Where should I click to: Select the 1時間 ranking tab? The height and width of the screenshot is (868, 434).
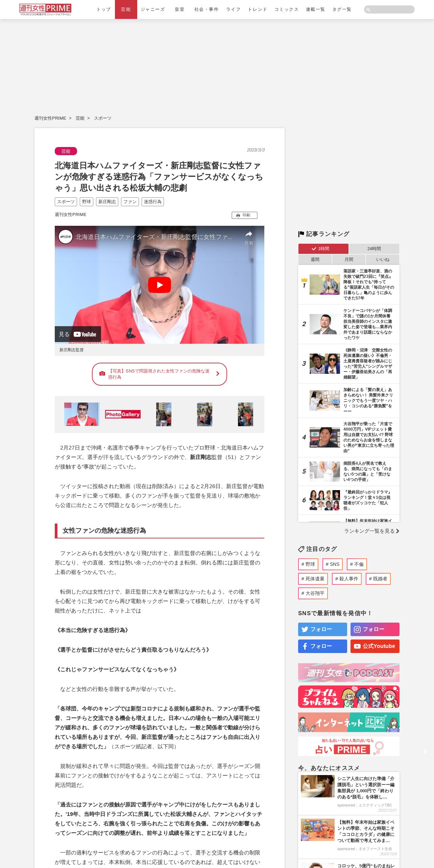323,249
